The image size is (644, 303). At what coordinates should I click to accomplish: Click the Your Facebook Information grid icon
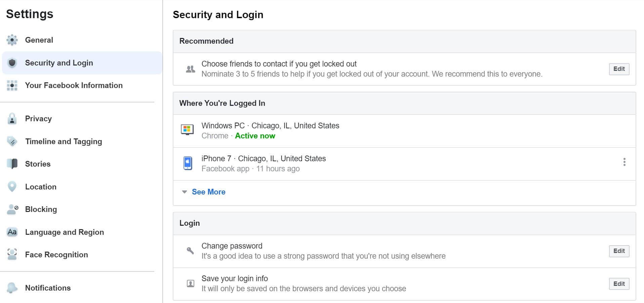[12, 85]
